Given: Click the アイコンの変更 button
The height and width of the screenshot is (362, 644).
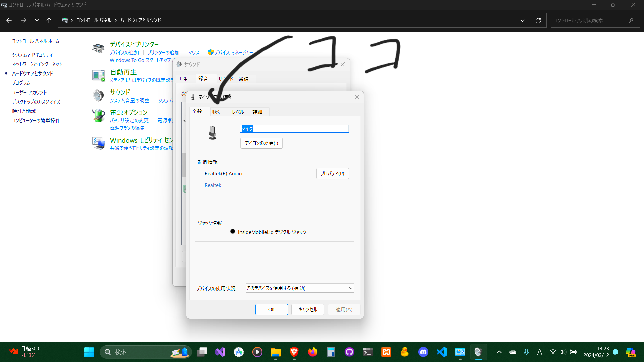Looking at the screenshot, I should point(261,143).
